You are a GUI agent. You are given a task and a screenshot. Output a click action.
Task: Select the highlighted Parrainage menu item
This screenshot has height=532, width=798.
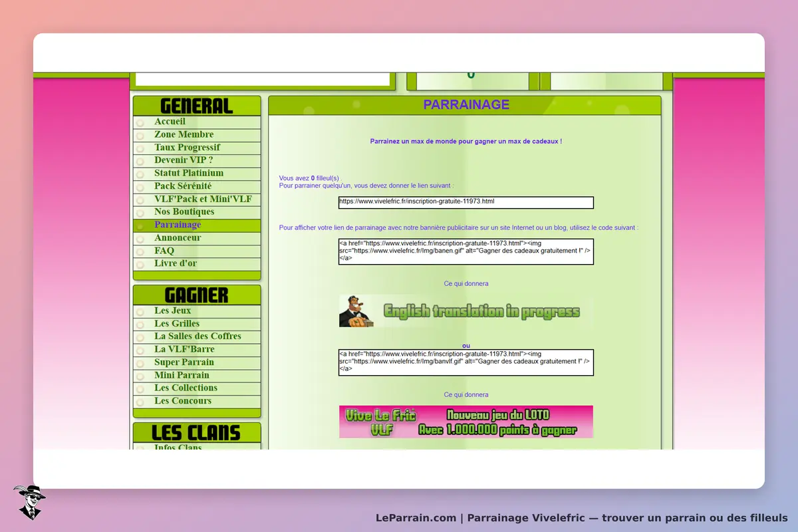(178, 225)
